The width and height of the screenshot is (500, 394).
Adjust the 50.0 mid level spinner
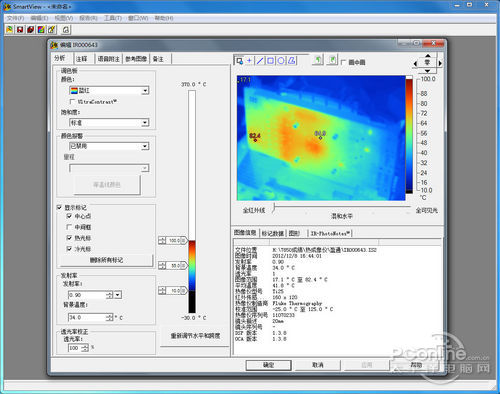[x=162, y=265]
